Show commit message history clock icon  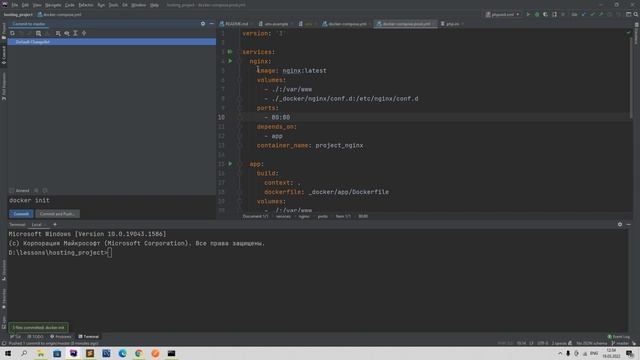[45, 191]
